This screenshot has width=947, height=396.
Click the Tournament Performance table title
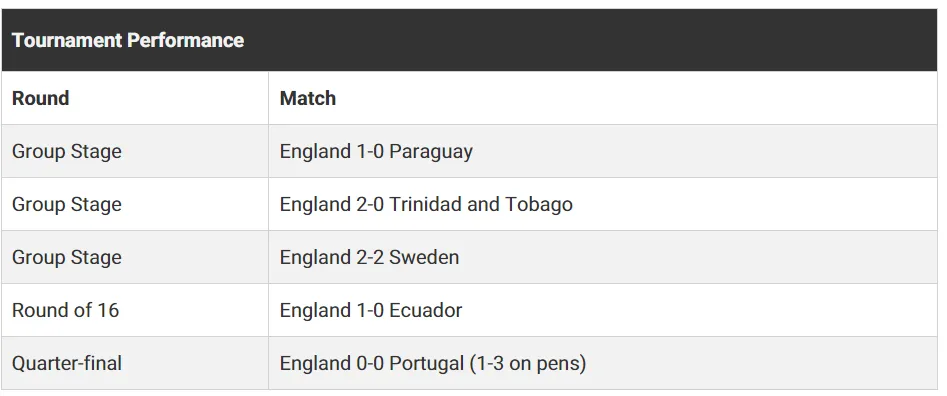[x=128, y=40]
